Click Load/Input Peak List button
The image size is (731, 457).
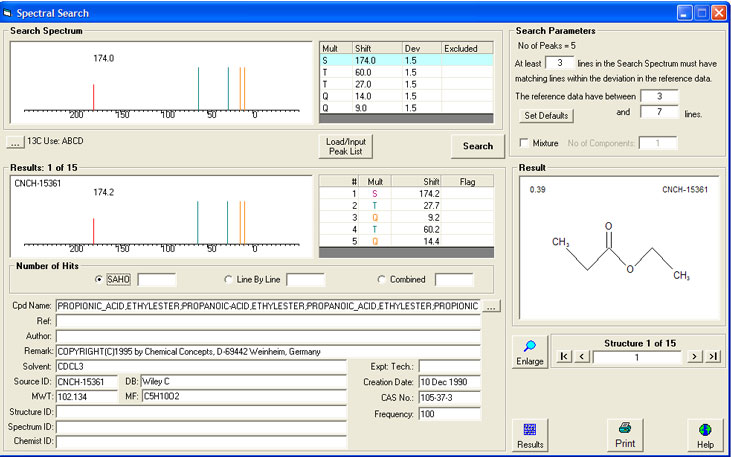click(346, 146)
